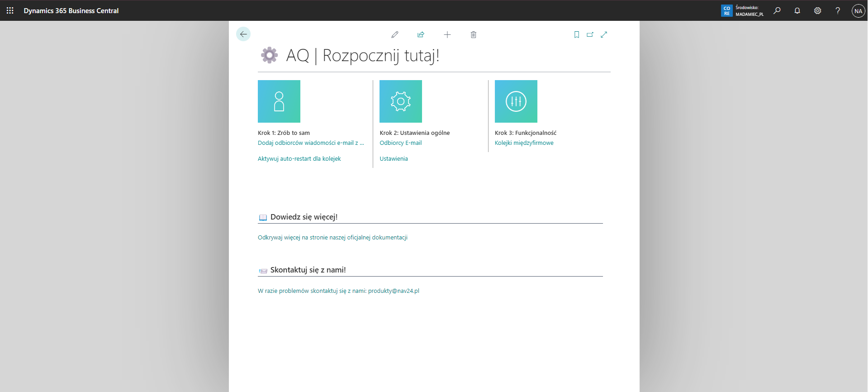Screen dimensions: 868x392
Task: Click the Krok 1 person tile
Action: click(x=279, y=101)
